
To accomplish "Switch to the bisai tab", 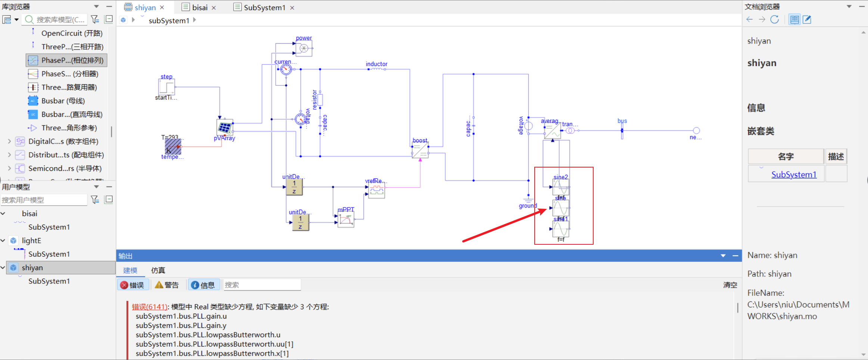I will 200,7.
